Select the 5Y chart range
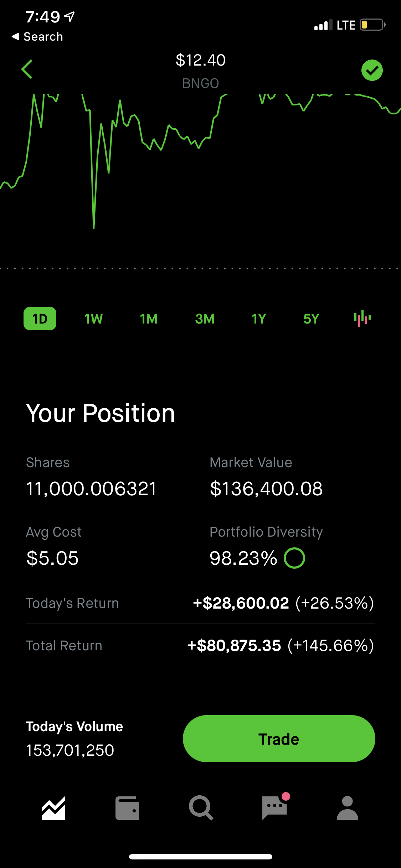The height and width of the screenshot is (868, 401). tap(311, 319)
